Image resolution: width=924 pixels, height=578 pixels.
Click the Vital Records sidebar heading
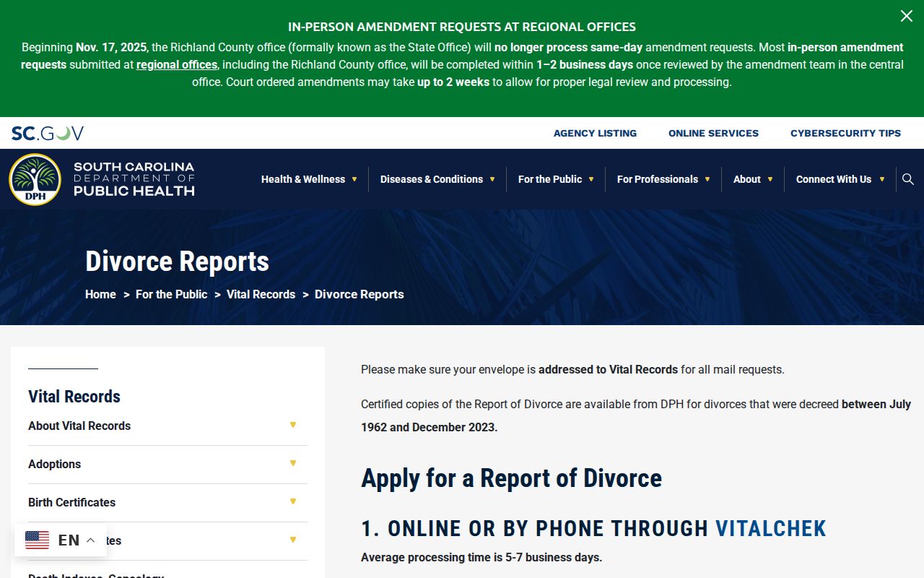[74, 397]
